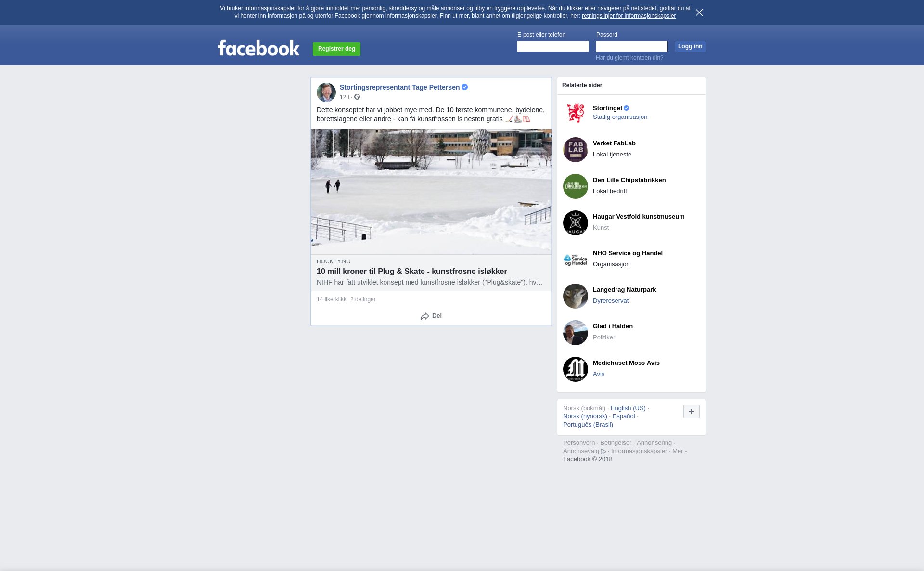Open the Langedrag Naturpark page name

[x=624, y=290]
